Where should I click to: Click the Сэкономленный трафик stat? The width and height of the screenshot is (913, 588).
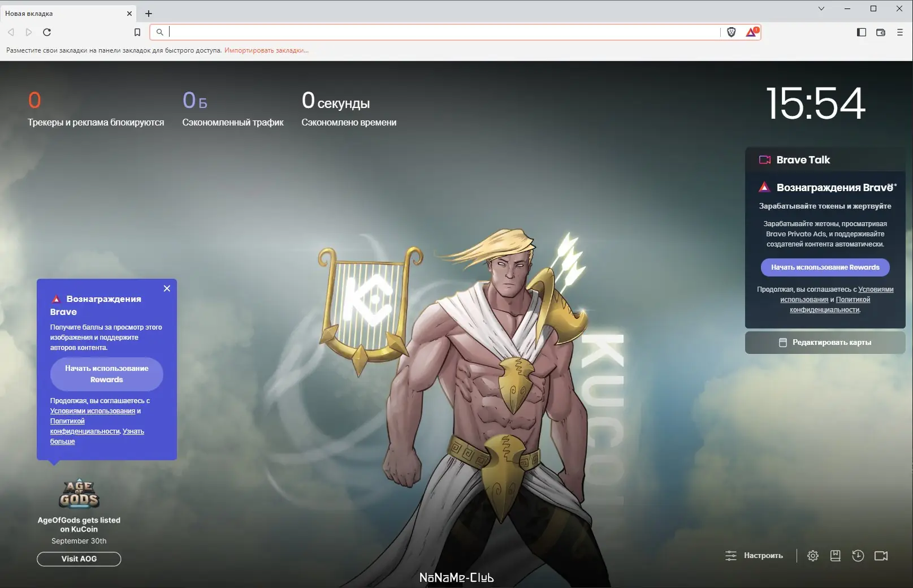233,109
